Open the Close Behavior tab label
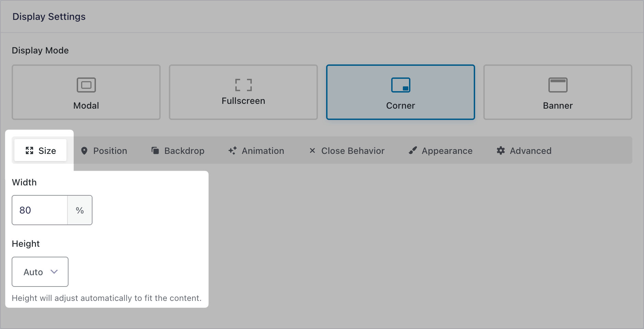The image size is (644, 329). pyautogui.click(x=352, y=151)
